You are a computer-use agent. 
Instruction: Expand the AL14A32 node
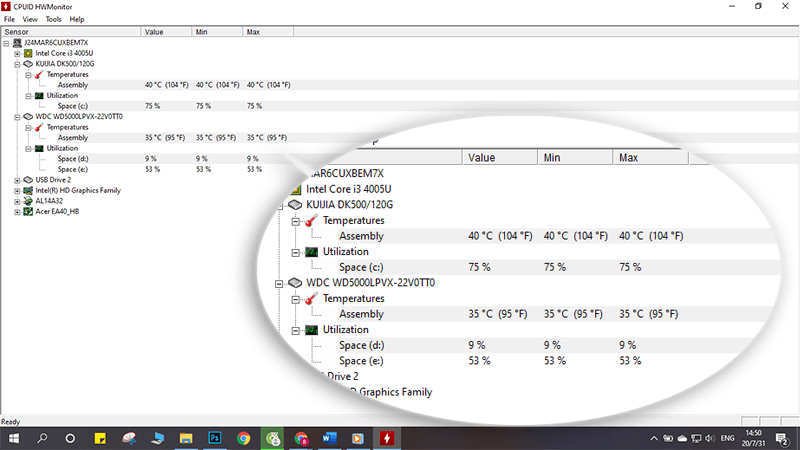[x=17, y=202]
